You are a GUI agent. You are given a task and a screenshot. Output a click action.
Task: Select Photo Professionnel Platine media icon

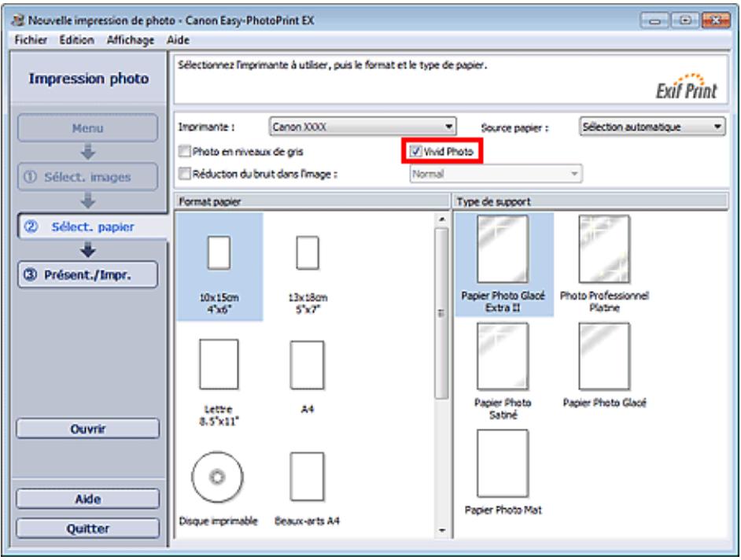[x=604, y=249]
